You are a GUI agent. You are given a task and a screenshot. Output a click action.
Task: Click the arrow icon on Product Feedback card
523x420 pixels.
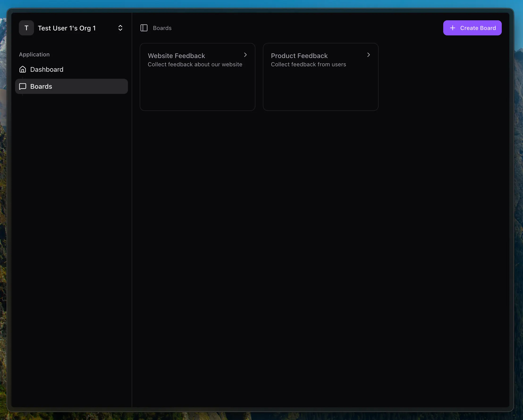pos(368,55)
